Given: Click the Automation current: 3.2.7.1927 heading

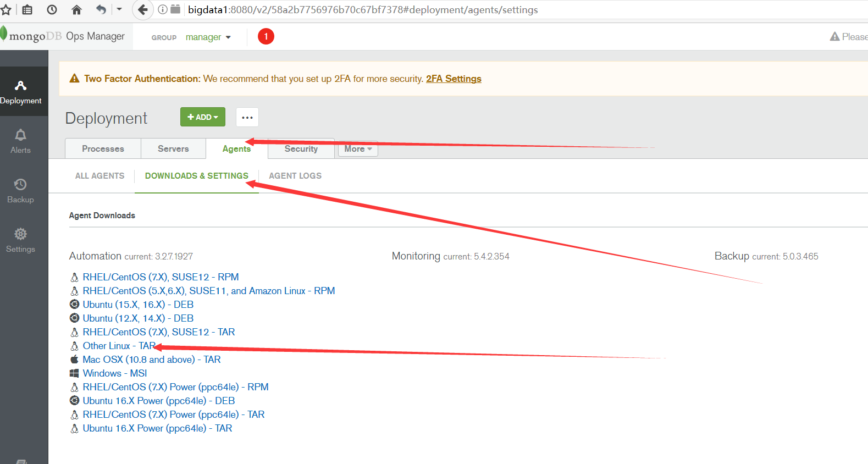Looking at the screenshot, I should click(131, 256).
